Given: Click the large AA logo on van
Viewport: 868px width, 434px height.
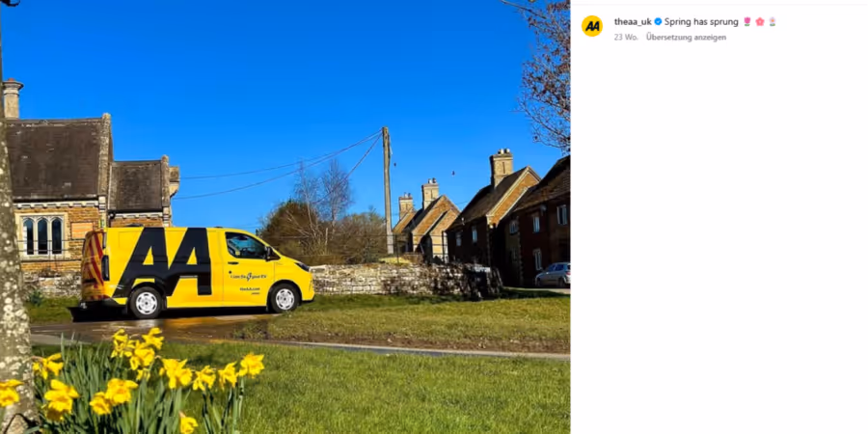Looking at the screenshot, I should click(165, 261).
